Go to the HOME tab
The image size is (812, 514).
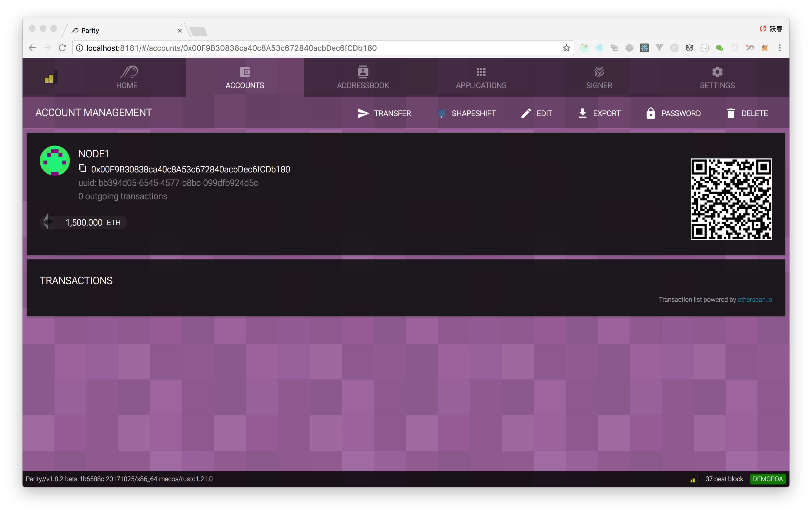coord(127,78)
